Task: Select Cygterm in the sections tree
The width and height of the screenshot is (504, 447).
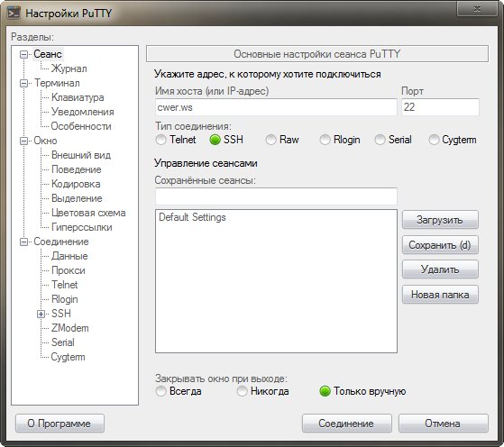Action: click(68, 357)
